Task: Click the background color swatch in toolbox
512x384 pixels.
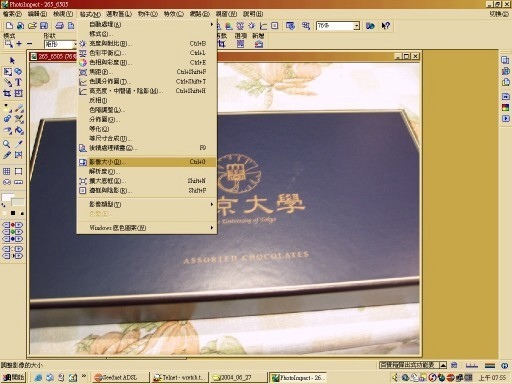Action: pyautogui.click(x=19, y=202)
